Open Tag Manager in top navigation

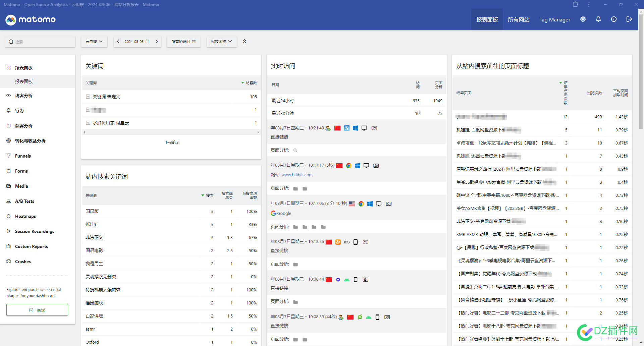coord(555,20)
